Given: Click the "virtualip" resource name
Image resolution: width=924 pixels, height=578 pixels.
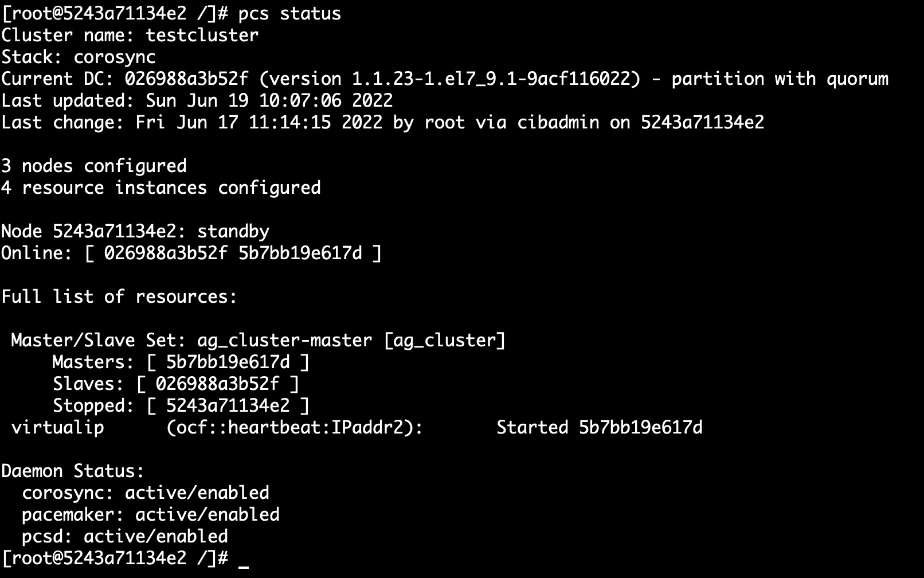Looking at the screenshot, I should pyautogui.click(x=57, y=427).
